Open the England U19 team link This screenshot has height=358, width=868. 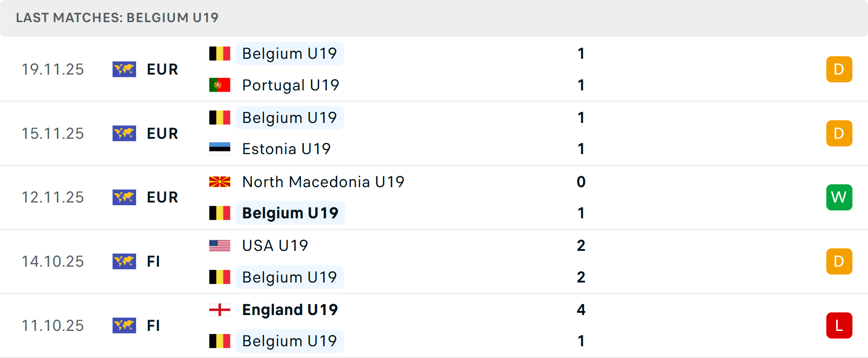point(290,310)
